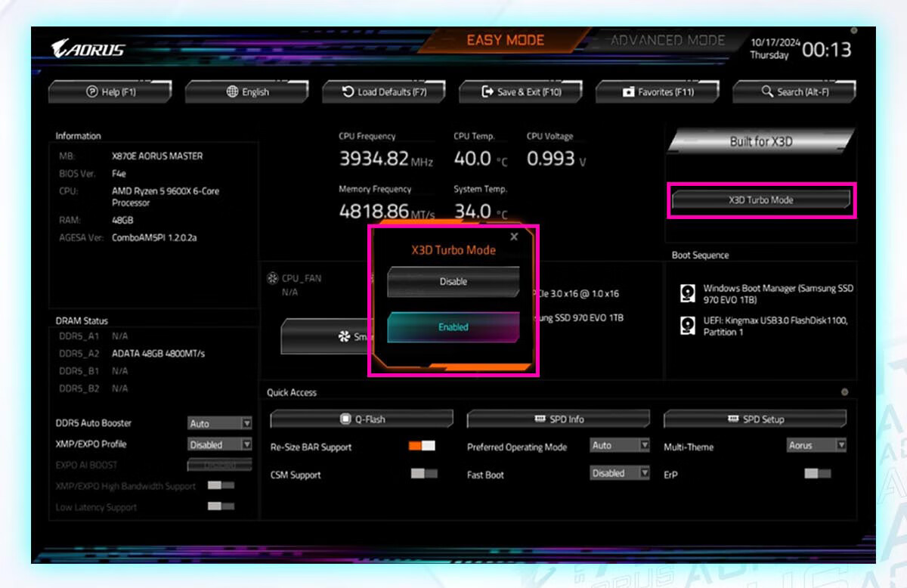Open Help (F1) button
Screen dimensions: 907x588
coord(110,92)
